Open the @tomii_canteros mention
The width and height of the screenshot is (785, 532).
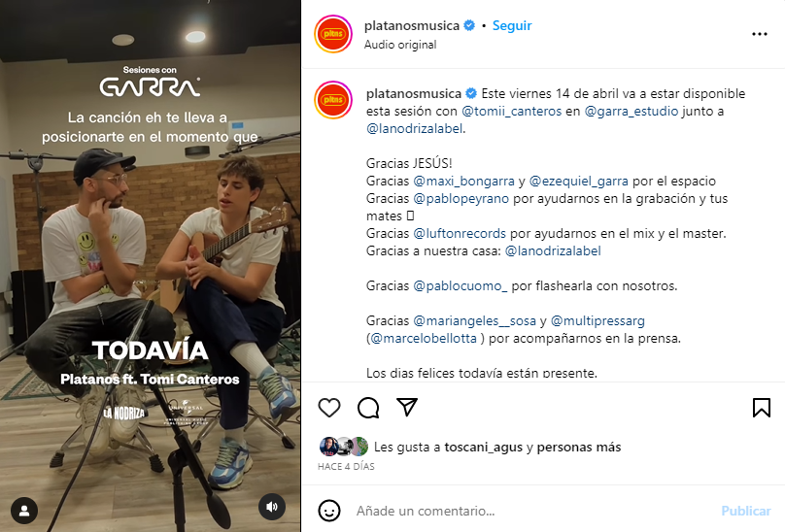tap(511, 111)
